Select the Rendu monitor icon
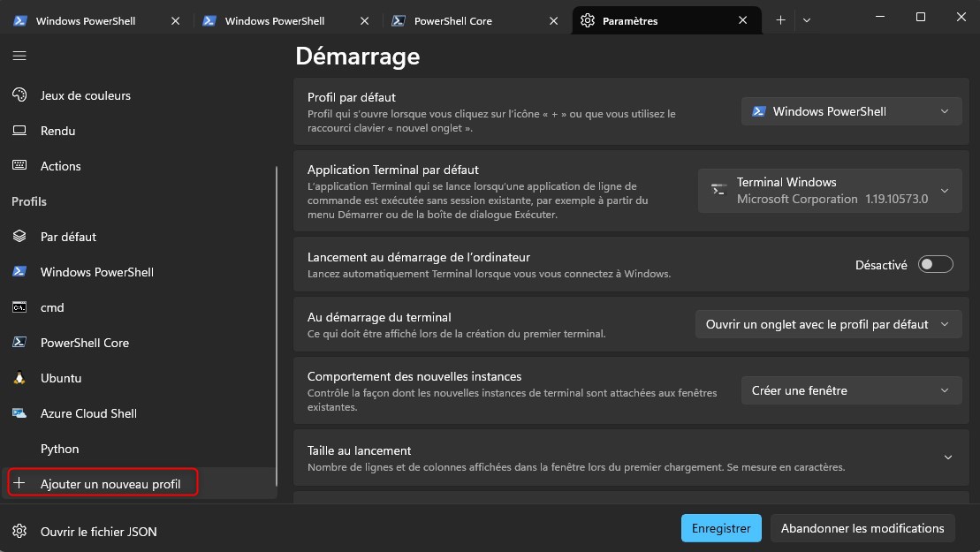This screenshot has height=552, width=980. (19, 131)
